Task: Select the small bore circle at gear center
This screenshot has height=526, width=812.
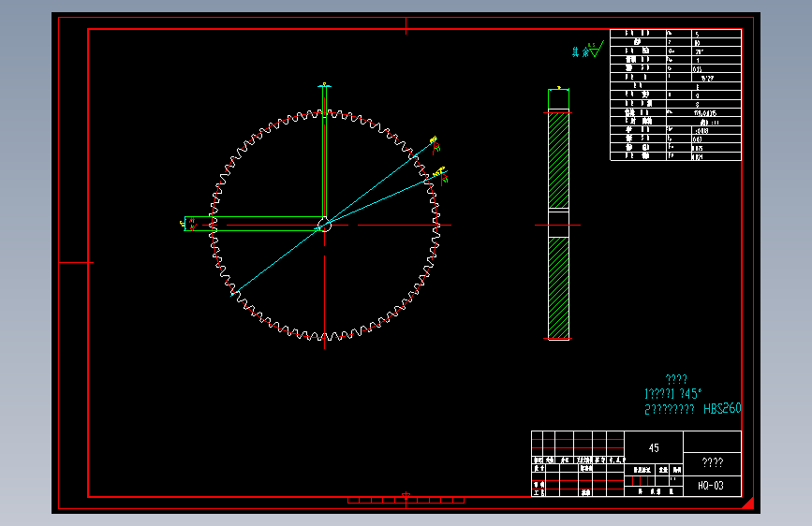Action: 324,226
